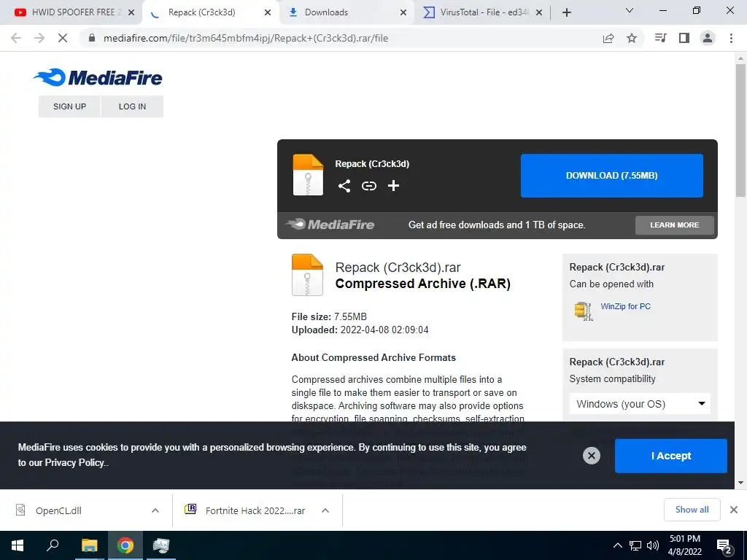
Task: Open the tab search chevron in title bar
Action: tap(630, 10)
